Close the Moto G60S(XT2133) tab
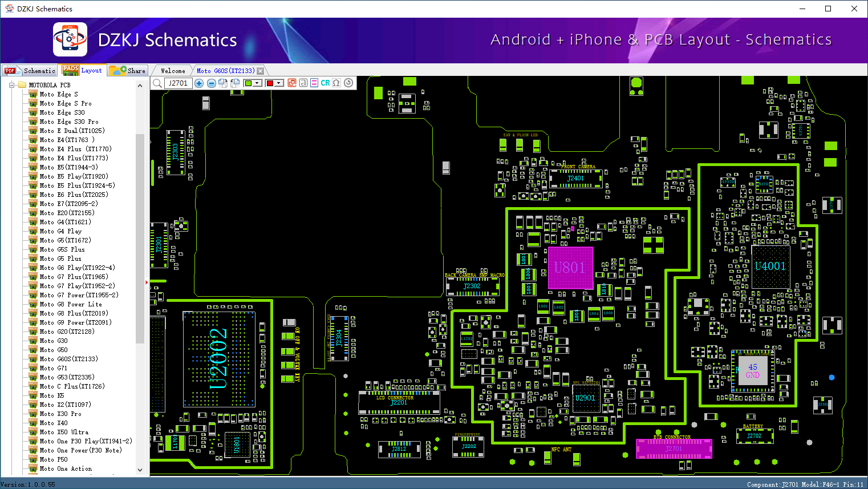Viewport: 868px width, 489px height. [x=261, y=71]
